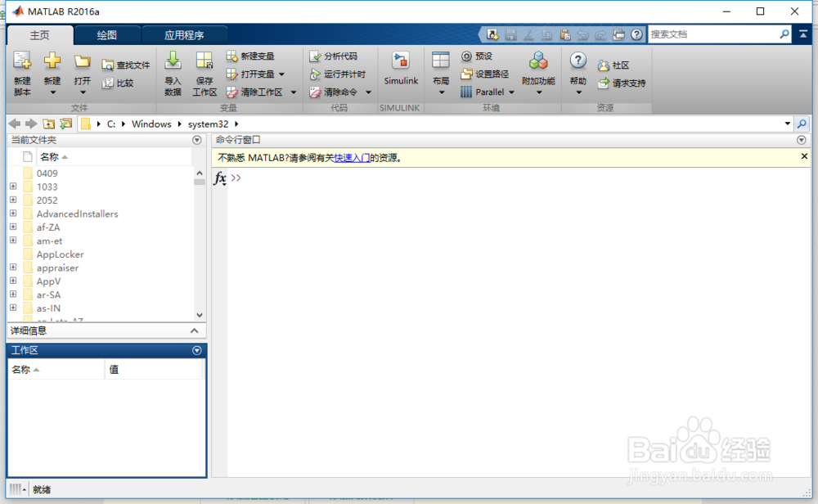The image size is (818, 504).
Task: Open Workspace (工作区) panel actions menu
Action: (196, 351)
